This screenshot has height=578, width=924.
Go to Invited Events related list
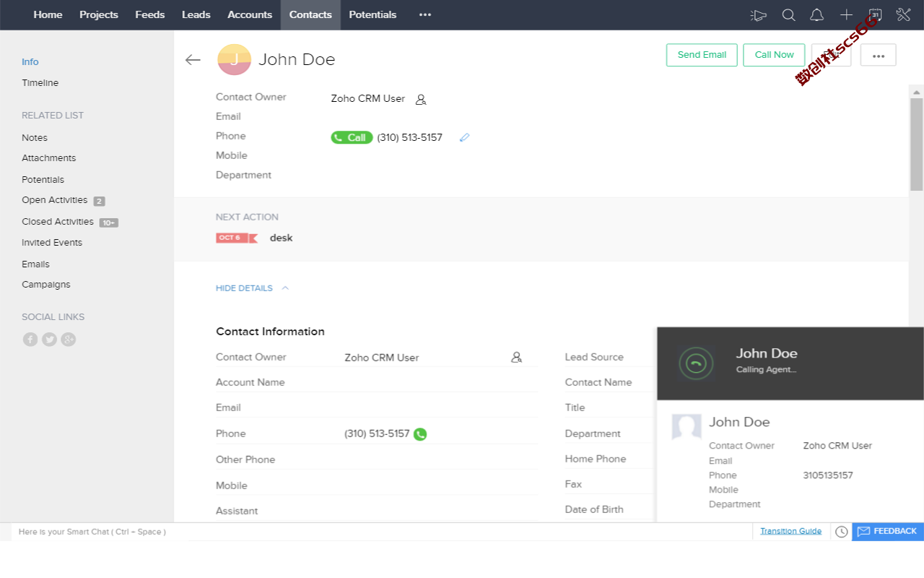52,243
